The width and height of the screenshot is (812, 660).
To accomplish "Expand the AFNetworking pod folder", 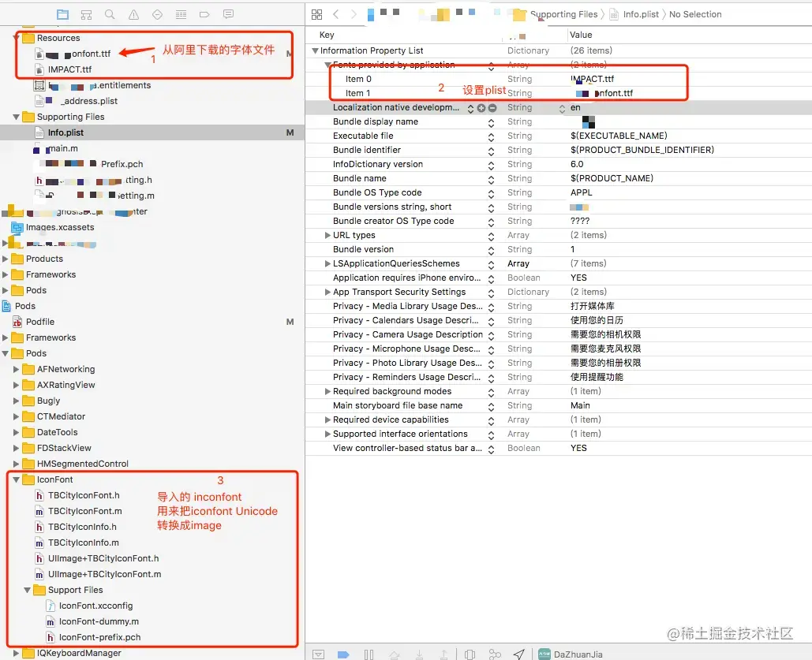I will point(16,370).
